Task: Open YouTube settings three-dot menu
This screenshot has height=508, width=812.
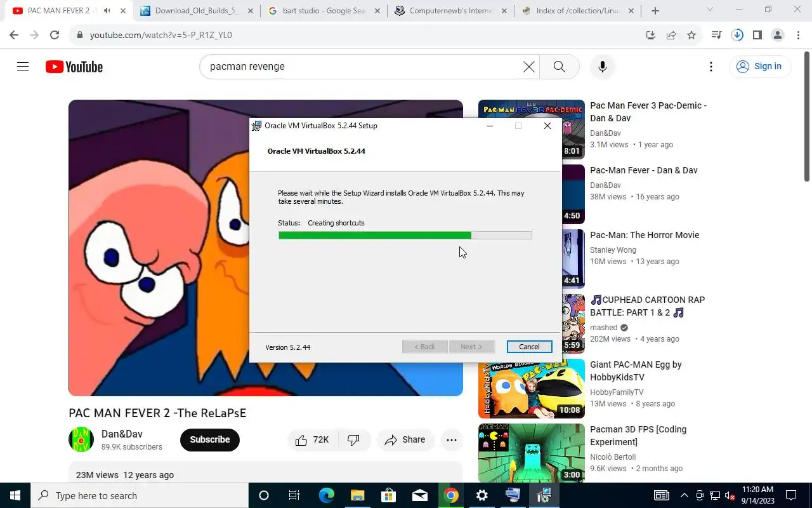Action: (711, 67)
